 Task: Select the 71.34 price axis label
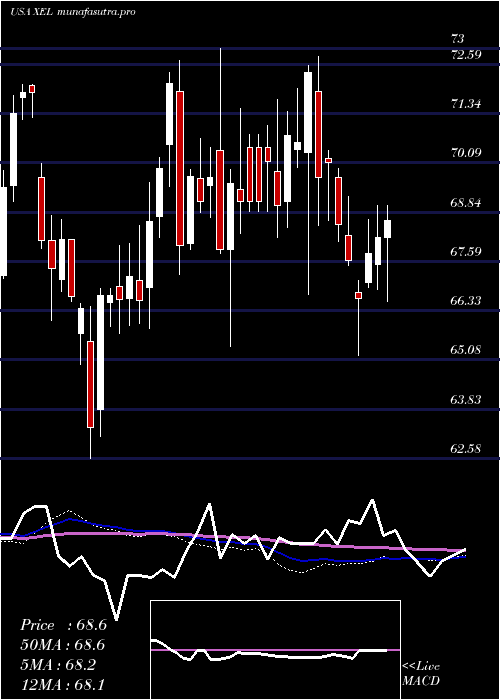(x=466, y=104)
